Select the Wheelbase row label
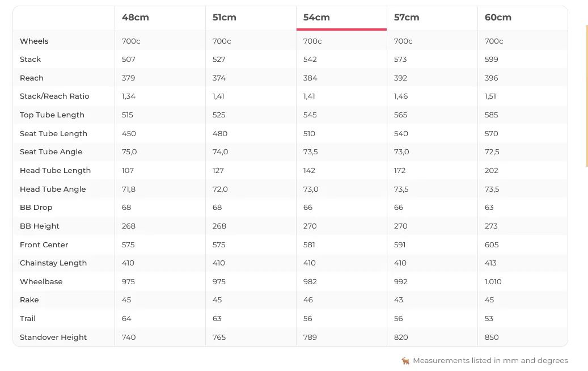The width and height of the screenshot is (588, 371). 41,282
